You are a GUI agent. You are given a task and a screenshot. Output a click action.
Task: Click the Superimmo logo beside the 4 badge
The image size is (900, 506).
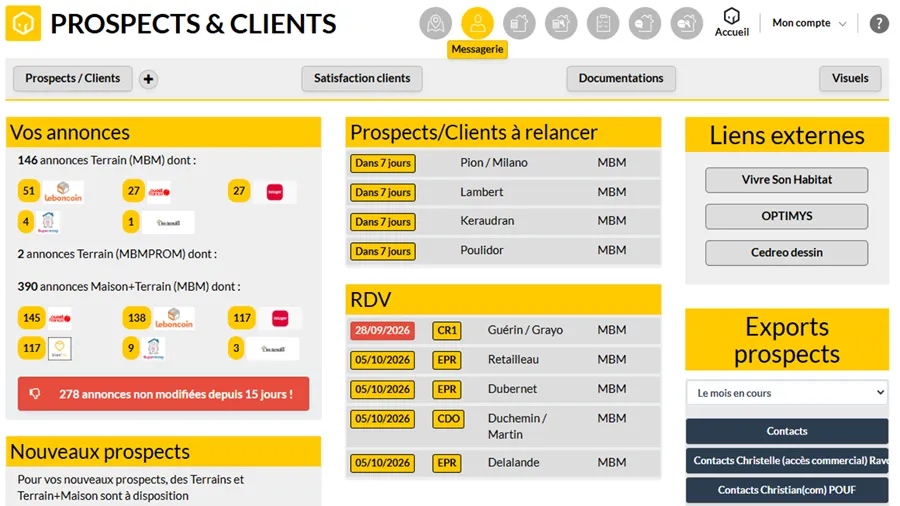[48, 222]
